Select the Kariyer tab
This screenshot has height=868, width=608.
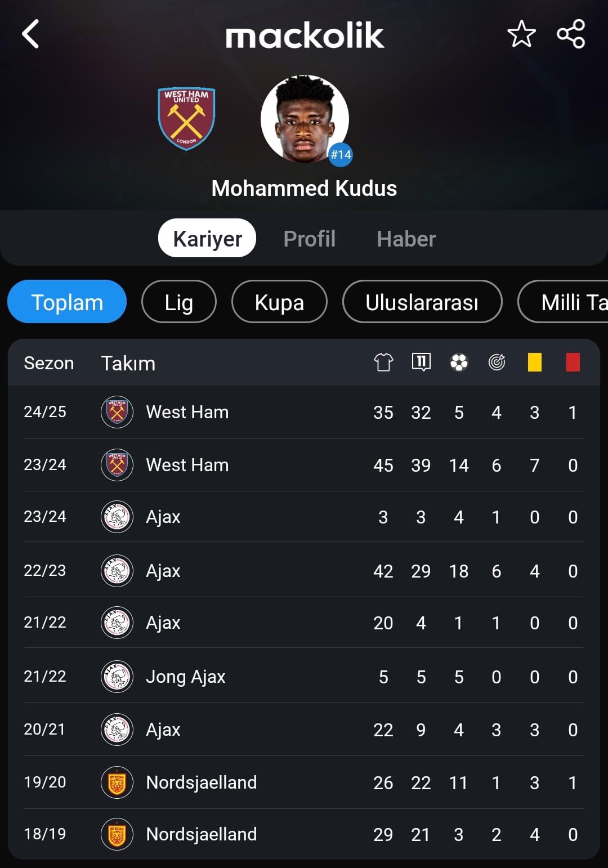(207, 238)
